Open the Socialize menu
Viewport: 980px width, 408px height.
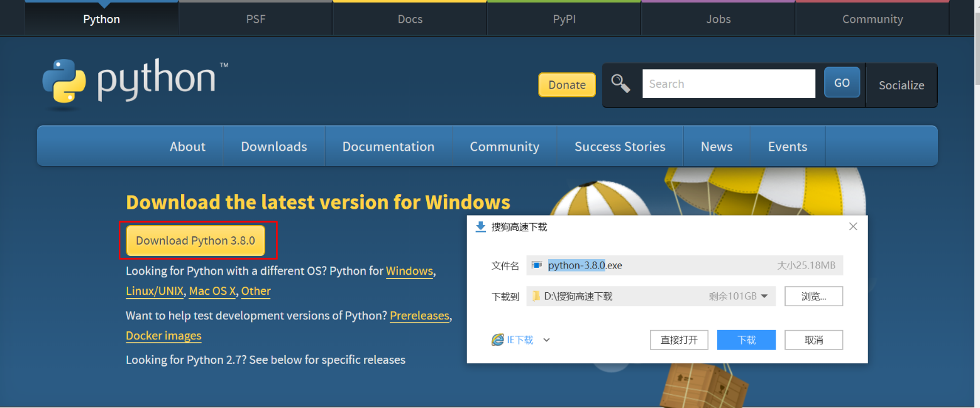pos(901,85)
